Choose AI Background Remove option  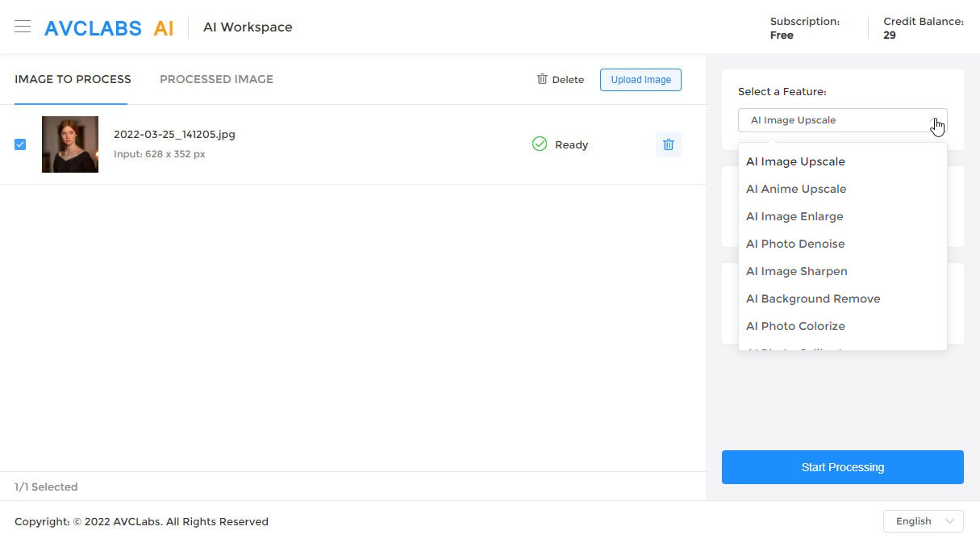pyautogui.click(x=843, y=299)
